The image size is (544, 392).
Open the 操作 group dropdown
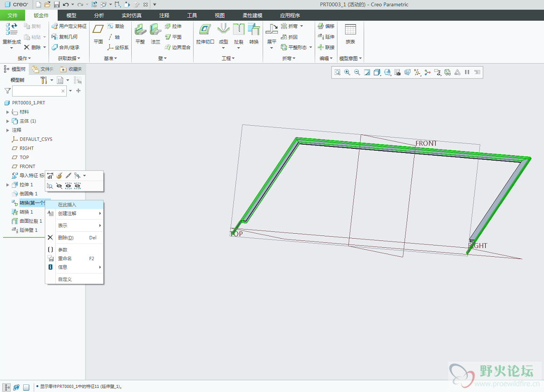pyautogui.click(x=24, y=58)
